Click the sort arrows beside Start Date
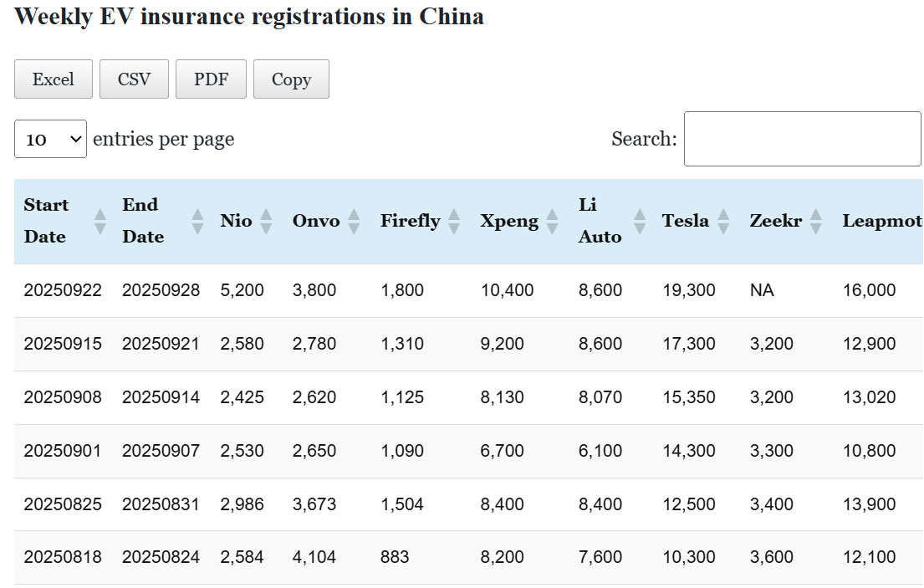Screen dimensions: 924x588 point(100,222)
